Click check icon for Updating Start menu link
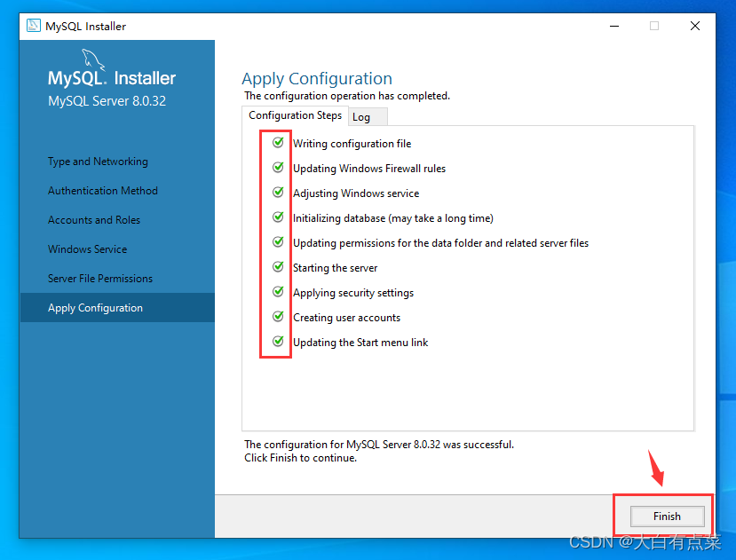 [278, 342]
